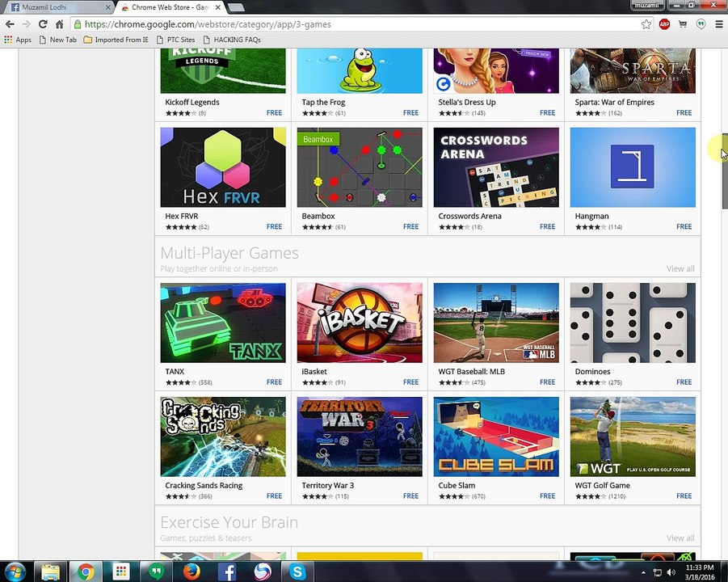Open the iBasket game thumbnail
This screenshot has height=582, width=728.
click(360, 323)
